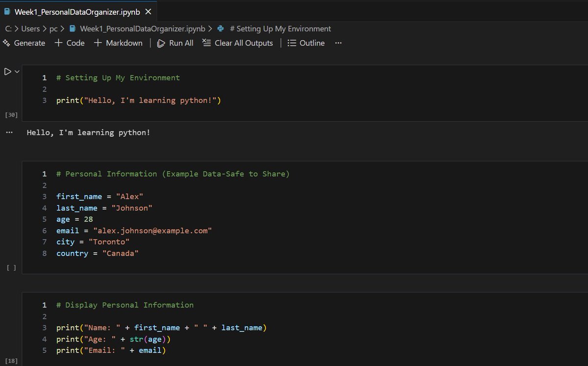Open the Week1_PersonalDataOrganizer.ipynb tab

point(78,11)
